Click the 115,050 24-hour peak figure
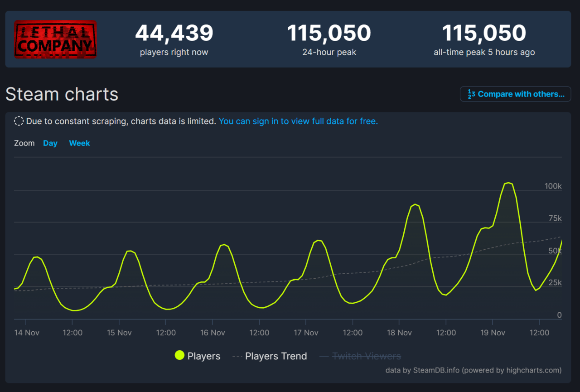Image resolution: width=580 pixels, height=392 pixels. (x=329, y=33)
